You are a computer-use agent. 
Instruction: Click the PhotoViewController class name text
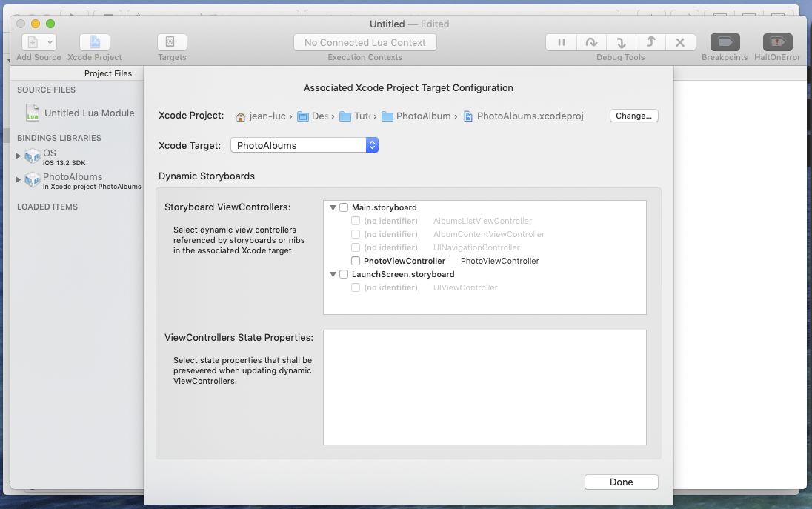(x=500, y=261)
